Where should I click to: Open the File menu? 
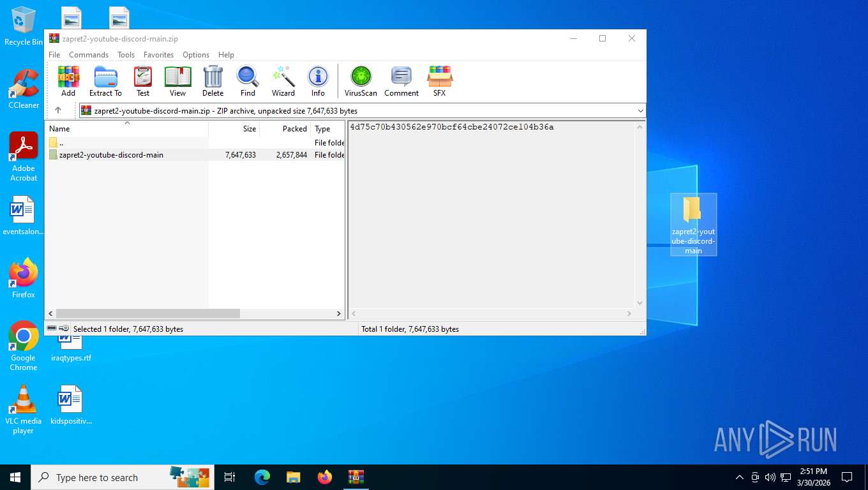(54, 55)
